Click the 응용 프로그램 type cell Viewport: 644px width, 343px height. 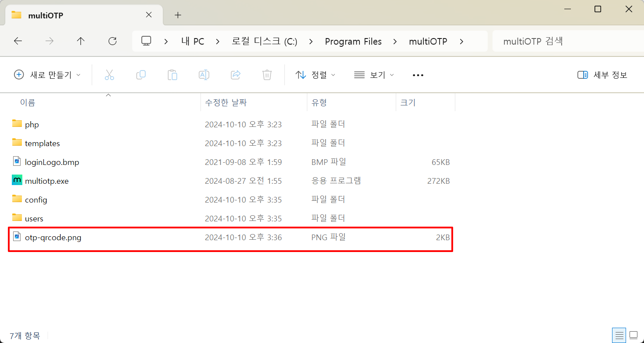pos(336,180)
